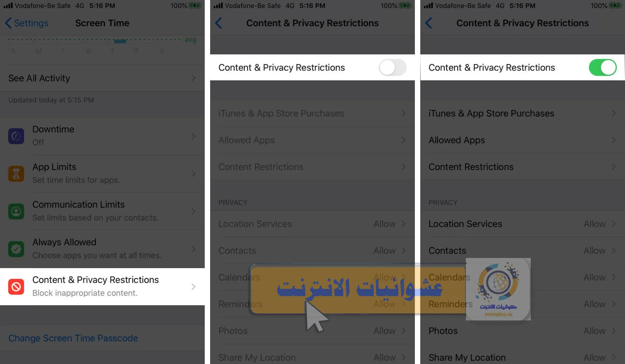
Task: Disable the green Content & Privacy Restrictions switch
Action: pyautogui.click(x=602, y=68)
